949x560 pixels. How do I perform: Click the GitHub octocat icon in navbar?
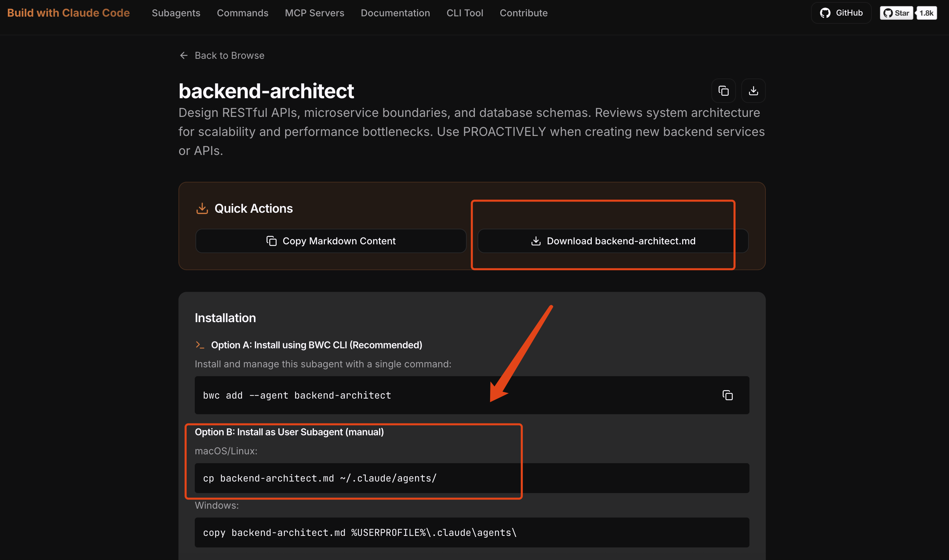click(825, 13)
